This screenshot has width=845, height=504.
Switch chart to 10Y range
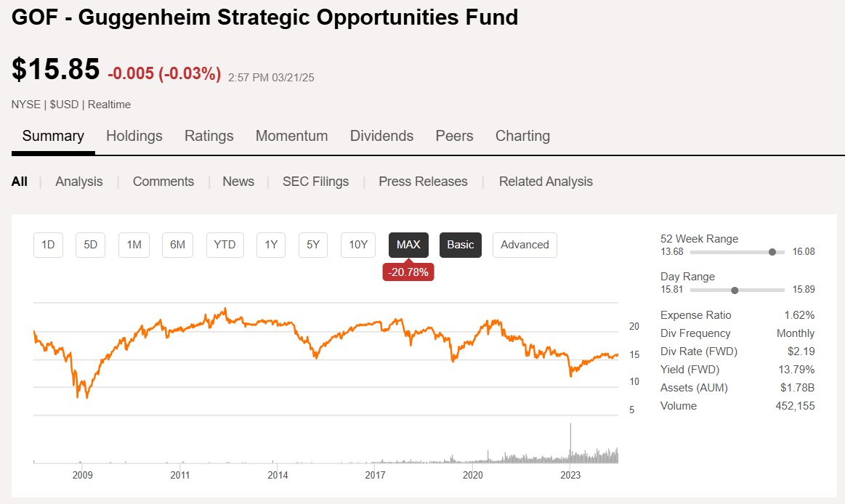[358, 245]
